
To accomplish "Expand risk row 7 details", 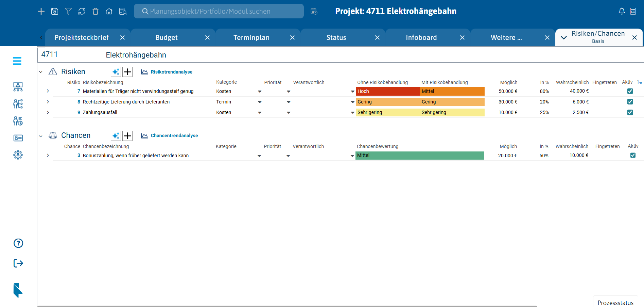I will tap(48, 91).
